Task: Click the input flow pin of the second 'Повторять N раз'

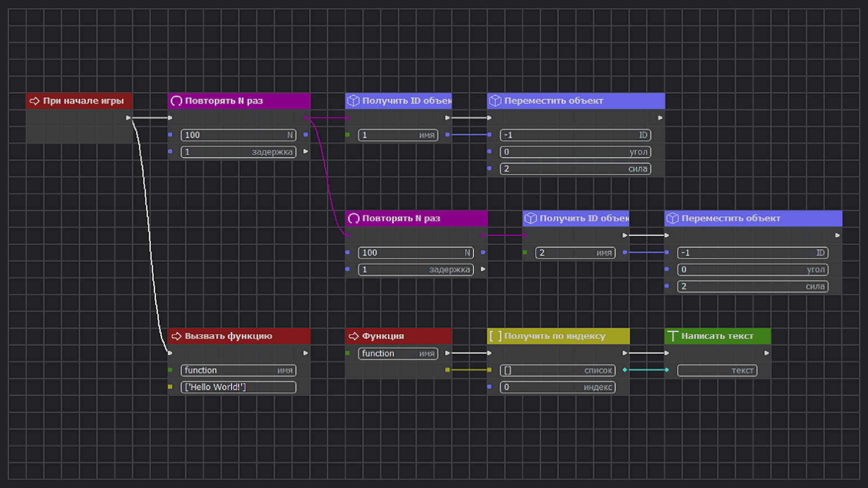Action: [347, 235]
